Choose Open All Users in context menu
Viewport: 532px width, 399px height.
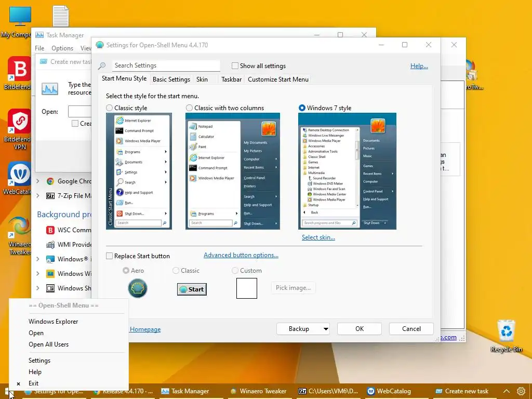[x=48, y=344]
